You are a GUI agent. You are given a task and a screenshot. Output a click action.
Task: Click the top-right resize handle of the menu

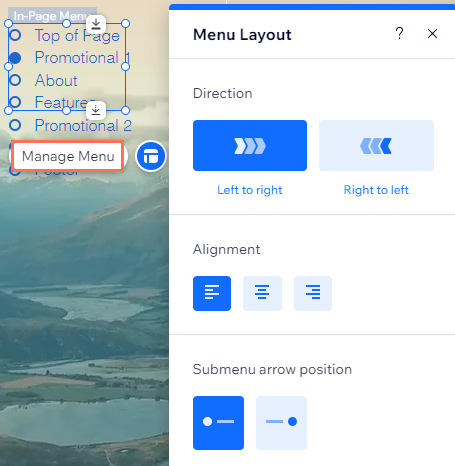[125, 23]
